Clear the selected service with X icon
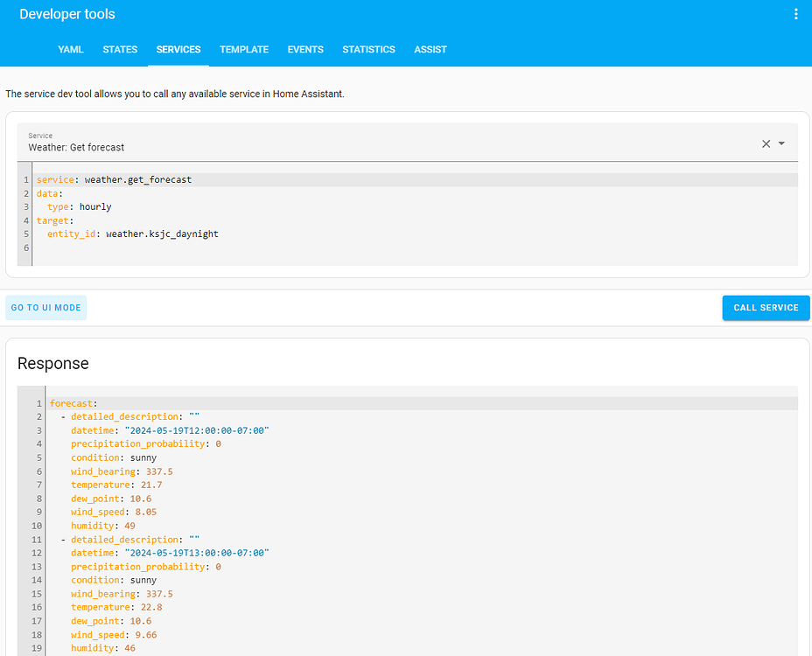 pos(766,143)
